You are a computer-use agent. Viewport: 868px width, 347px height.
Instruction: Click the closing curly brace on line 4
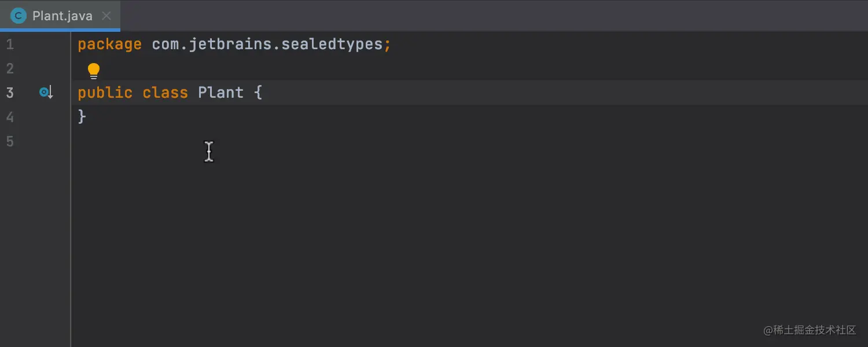[x=82, y=117]
